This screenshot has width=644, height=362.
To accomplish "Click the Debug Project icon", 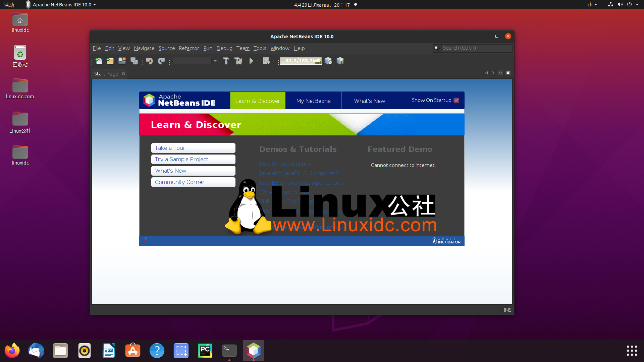I will pos(266,61).
